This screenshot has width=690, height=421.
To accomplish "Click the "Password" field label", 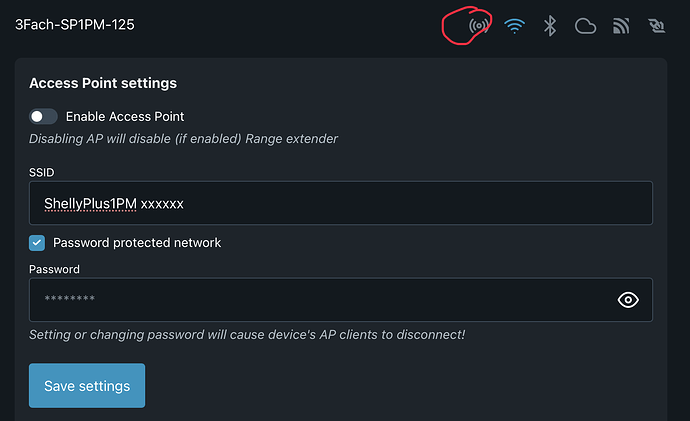I will [54, 269].
